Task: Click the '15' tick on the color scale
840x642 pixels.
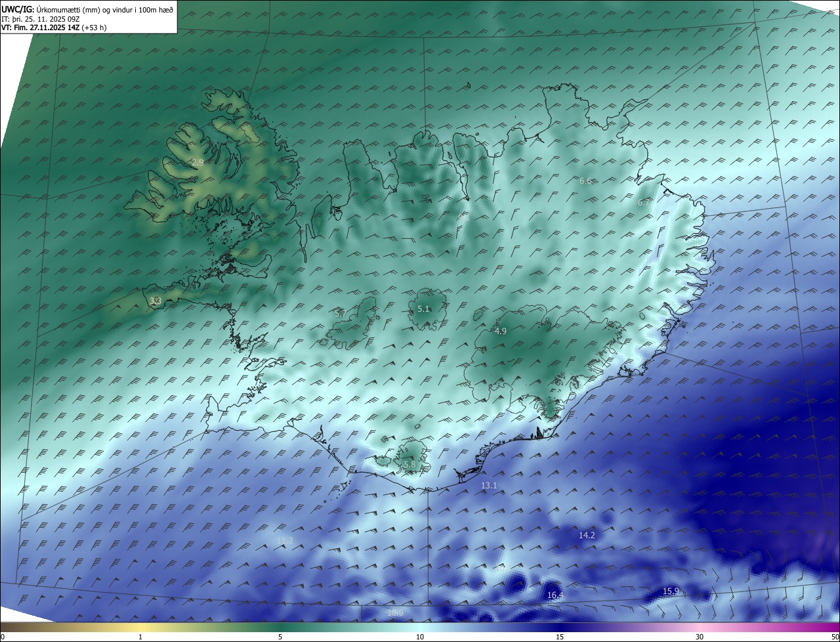Action: 560,637
